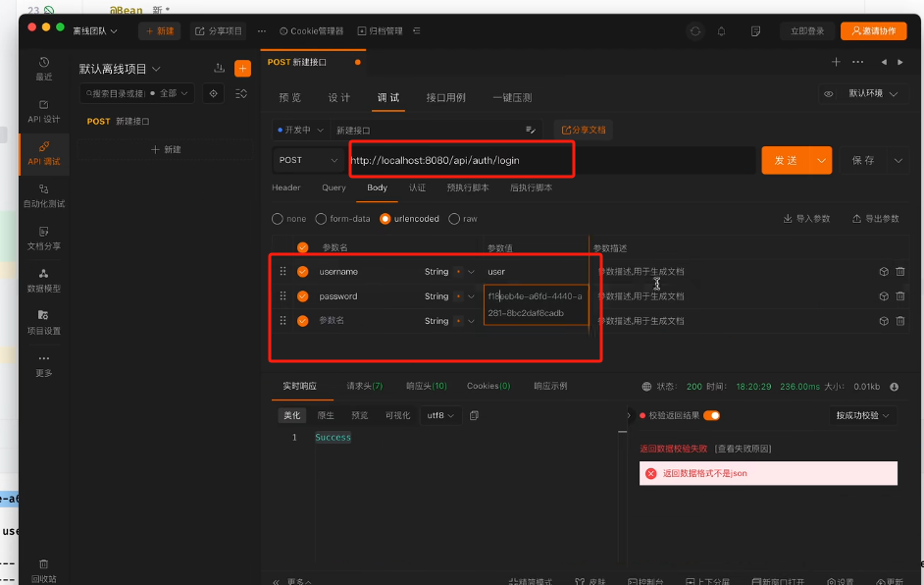
Task: Toggle the 校验返回结果 switch
Action: click(711, 416)
